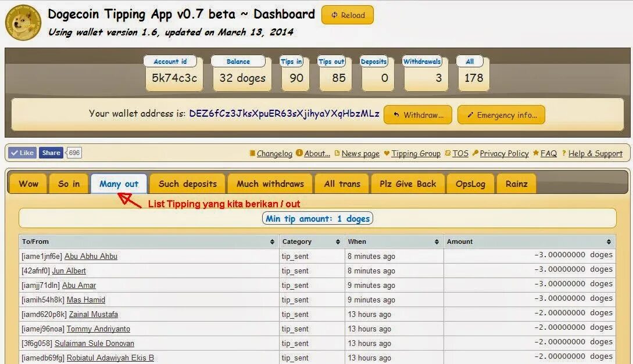The width and height of the screenshot is (633, 364).
Task: Sort by Category column arrows
Action: pos(338,242)
